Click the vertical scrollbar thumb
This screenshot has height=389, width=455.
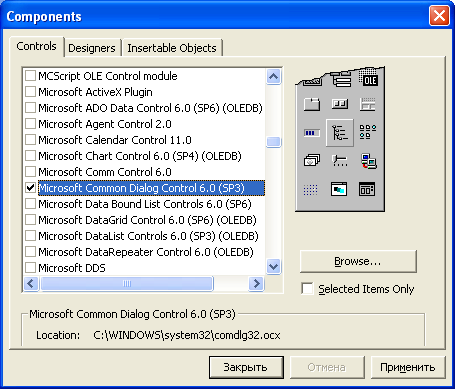[x=274, y=142]
